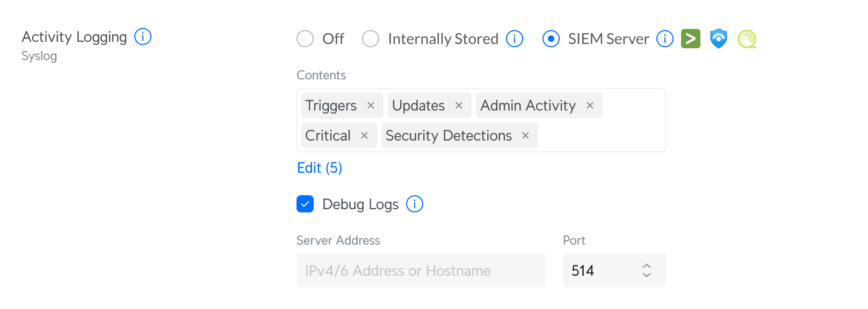This screenshot has width=868, height=309.
Task: Remove the Security Detections tag
Action: click(x=525, y=136)
